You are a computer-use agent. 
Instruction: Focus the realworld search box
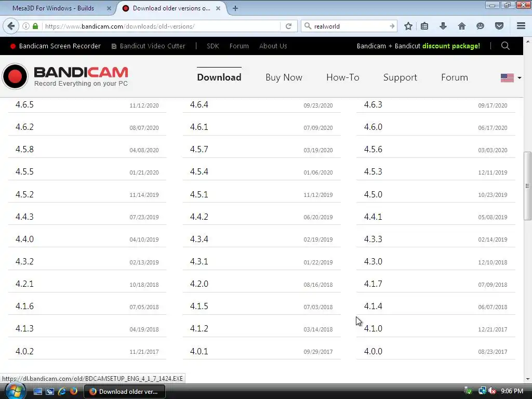[x=350, y=26]
